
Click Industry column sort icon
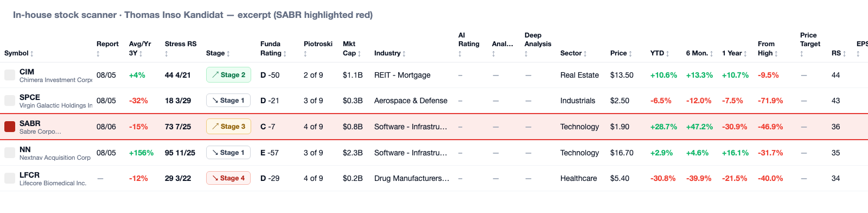pos(404,54)
